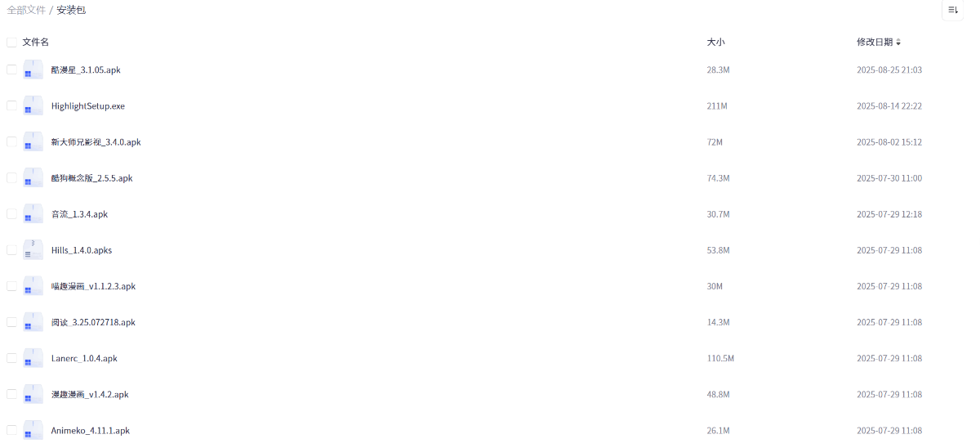Click the icon for 酷狗概念版_2.5.5.apk
The height and width of the screenshot is (448, 980).
pyautogui.click(x=33, y=177)
